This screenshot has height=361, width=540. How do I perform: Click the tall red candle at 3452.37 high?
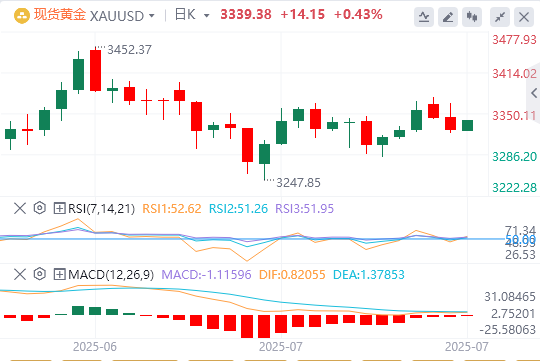(95, 70)
